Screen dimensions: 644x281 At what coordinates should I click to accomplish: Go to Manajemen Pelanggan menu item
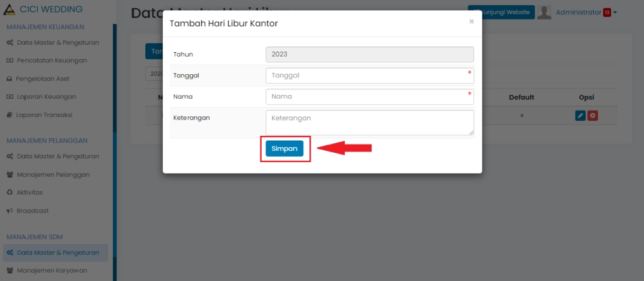click(x=53, y=174)
